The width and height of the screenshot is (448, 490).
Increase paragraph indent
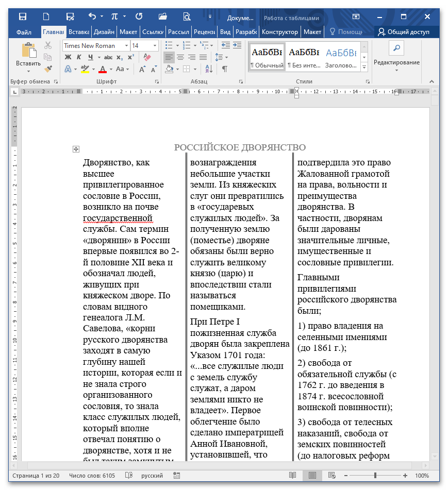[237, 45]
